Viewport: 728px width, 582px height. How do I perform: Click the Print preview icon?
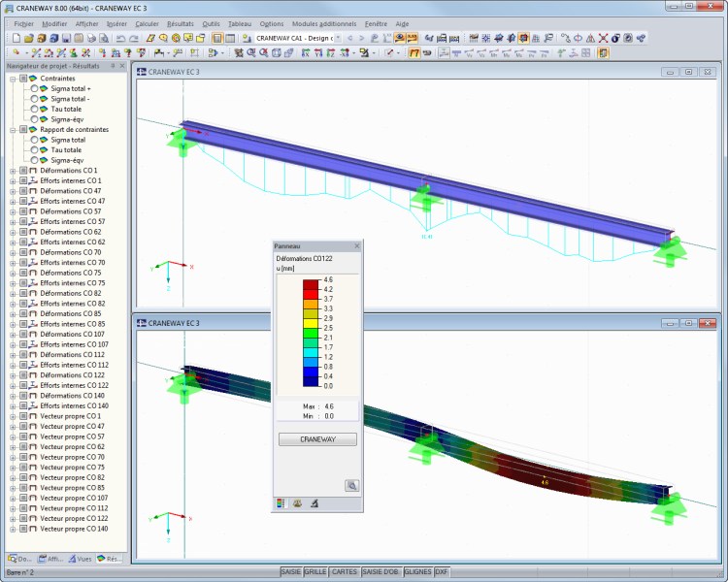click(104, 38)
